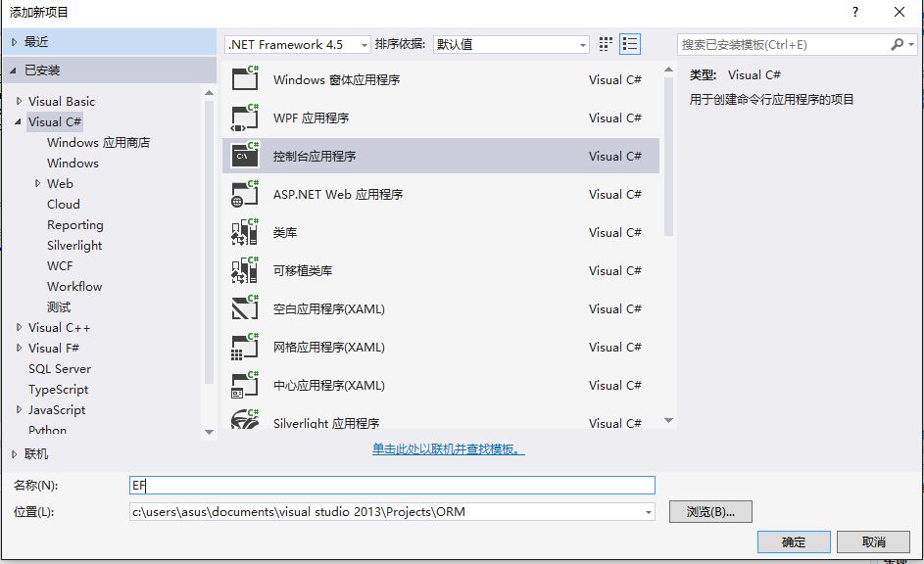Viewport: 924px width, 564px height.
Task: Expand the Visual C++ tree node
Action: click(19, 327)
